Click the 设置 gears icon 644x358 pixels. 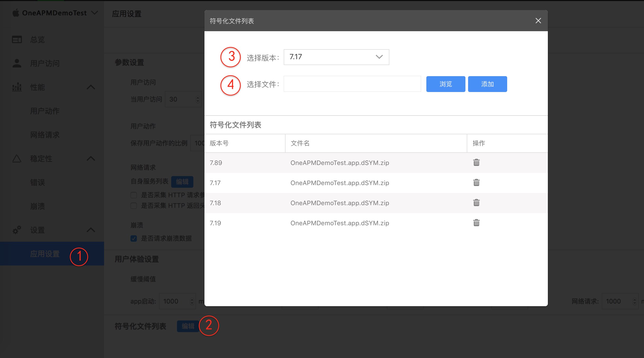[x=17, y=230]
